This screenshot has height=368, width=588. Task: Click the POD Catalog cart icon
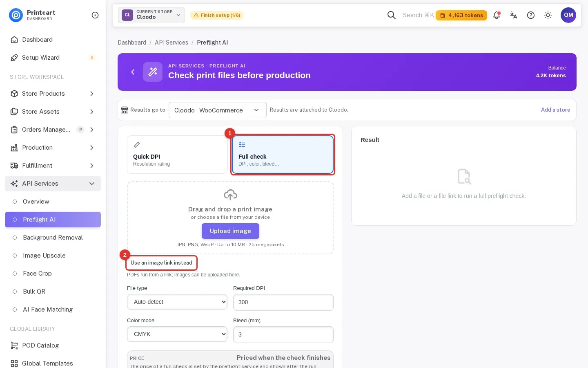[14, 346]
